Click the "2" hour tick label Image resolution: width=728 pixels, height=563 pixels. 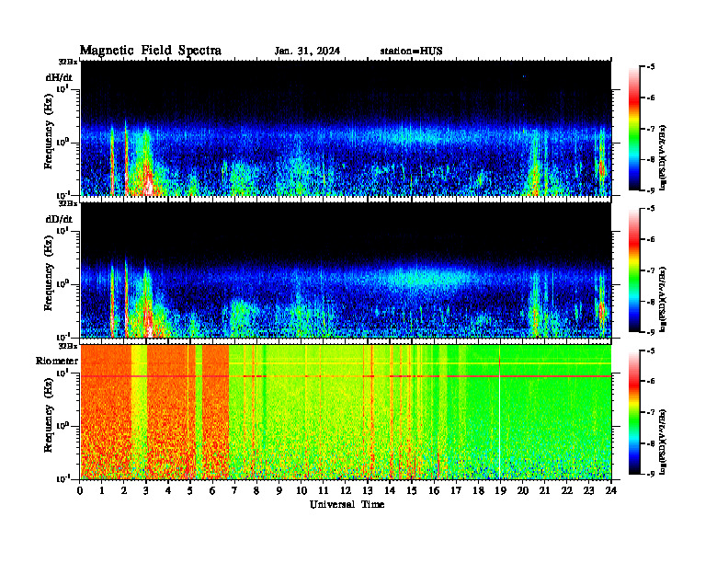tap(124, 490)
